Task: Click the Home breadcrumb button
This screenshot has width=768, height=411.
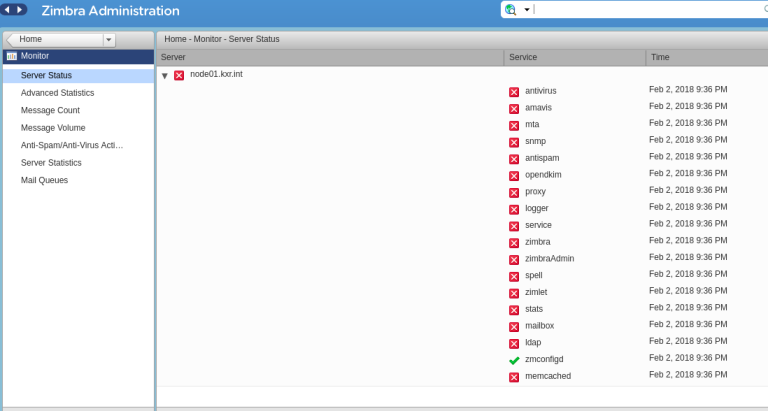Action: (54, 40)
